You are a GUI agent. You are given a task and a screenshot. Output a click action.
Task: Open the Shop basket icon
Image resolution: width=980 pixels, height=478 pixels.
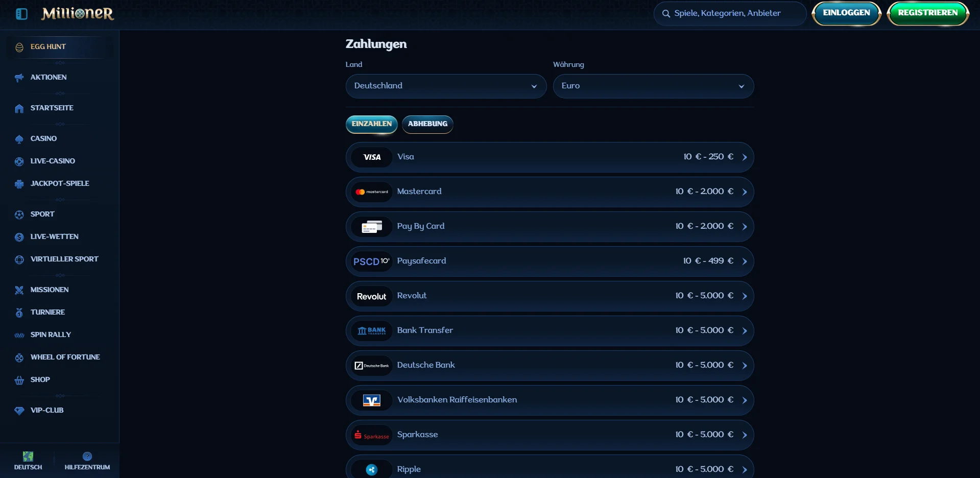pos(19,380)
